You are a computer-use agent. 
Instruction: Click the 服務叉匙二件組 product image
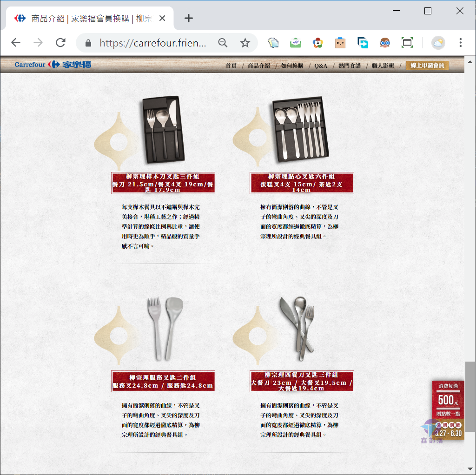(165, 329)
